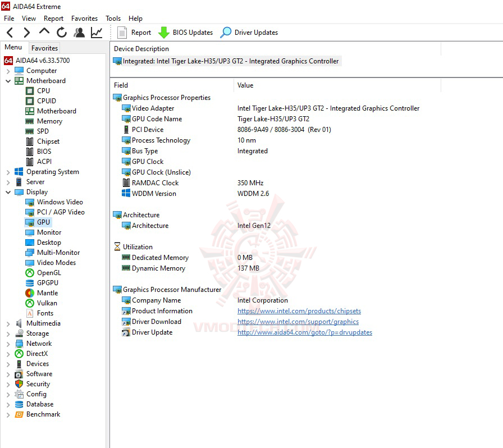Open the intel.com/support/graphics link

[298, 322]
